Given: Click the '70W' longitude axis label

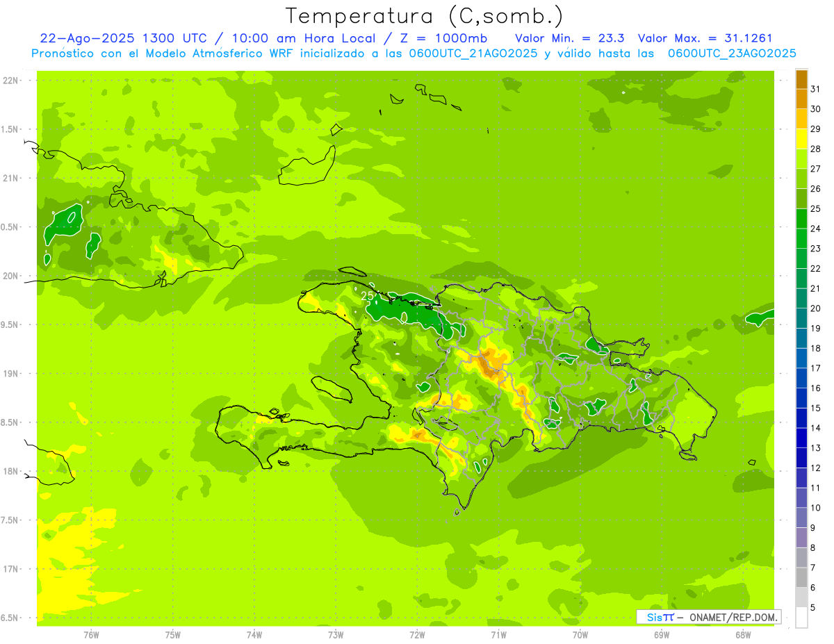Looking at the screenshot, I should (580, 634).
